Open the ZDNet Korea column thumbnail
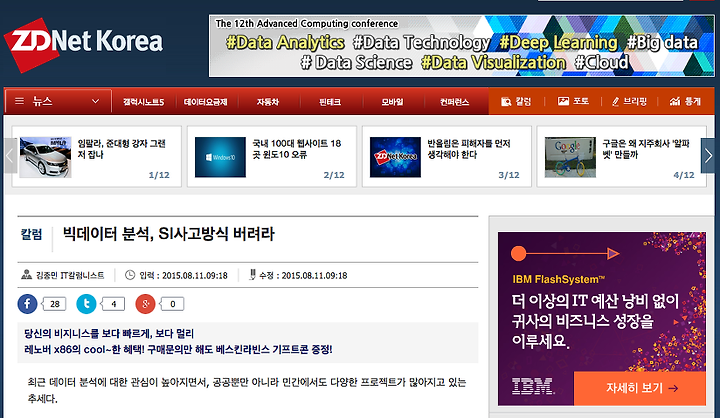The image size is (720, 418). (395, 157)
